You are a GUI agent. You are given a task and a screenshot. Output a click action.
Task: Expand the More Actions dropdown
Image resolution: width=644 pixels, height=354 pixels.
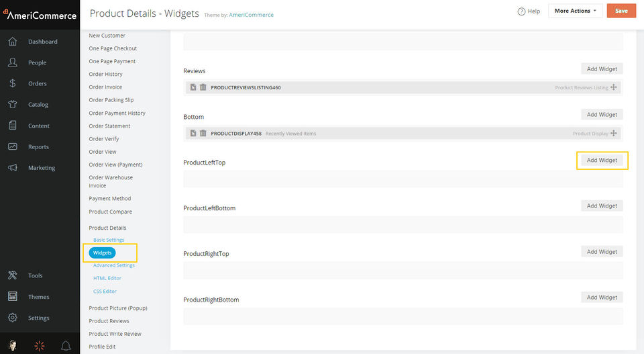point(575,11)
